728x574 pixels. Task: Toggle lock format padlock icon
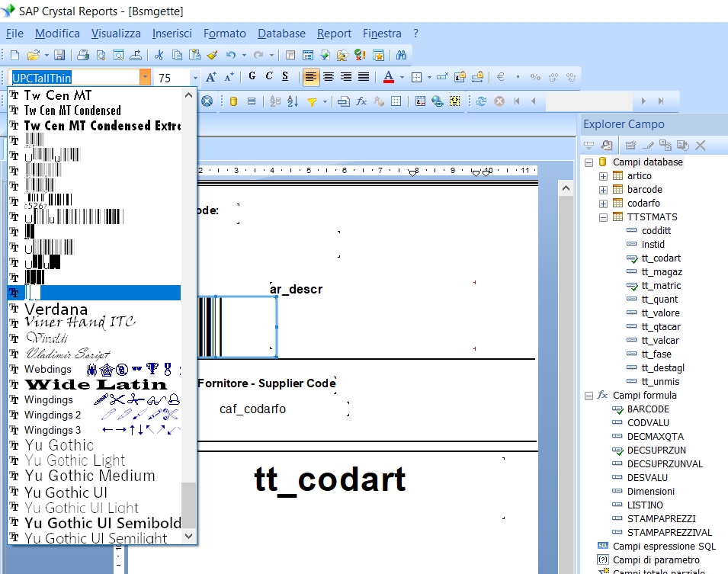click(x=460, y=77)
